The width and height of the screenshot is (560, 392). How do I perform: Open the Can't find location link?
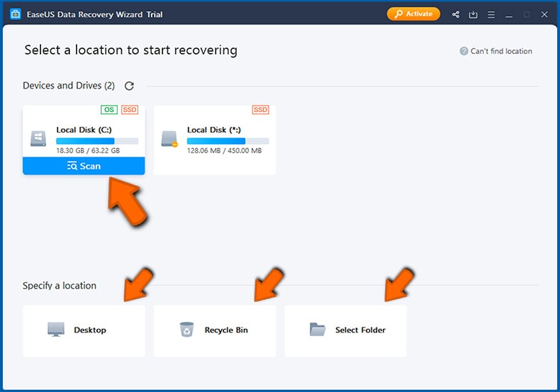[x=501, y=51]
